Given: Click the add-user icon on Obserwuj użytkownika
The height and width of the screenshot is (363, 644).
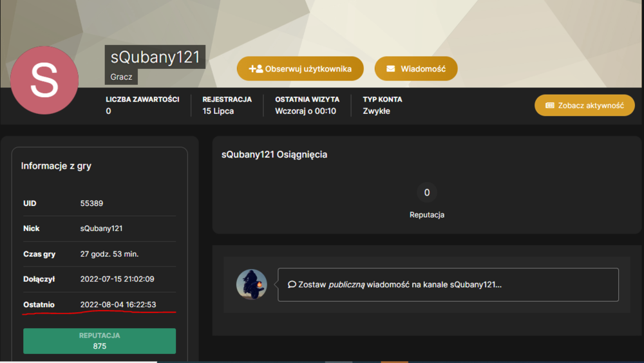Looking at the screenshot, I should (256, 69).
